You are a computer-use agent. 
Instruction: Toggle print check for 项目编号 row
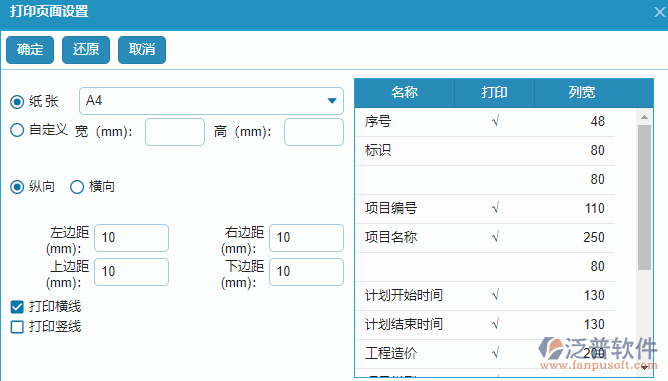[x=494, y=209]
